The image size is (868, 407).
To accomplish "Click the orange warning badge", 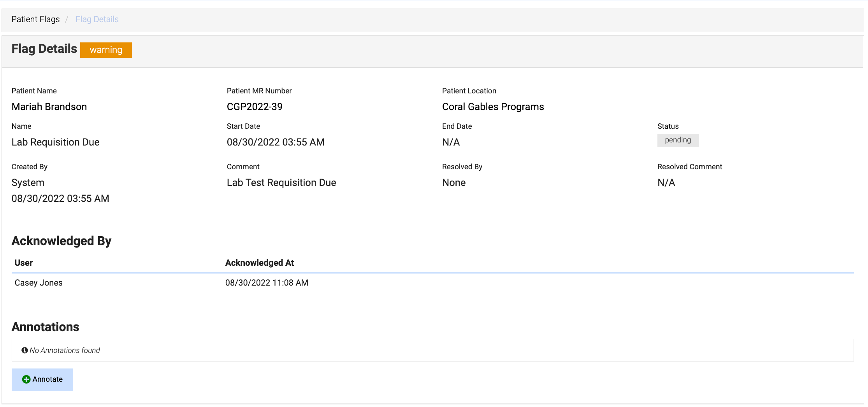I will point(106,50).
